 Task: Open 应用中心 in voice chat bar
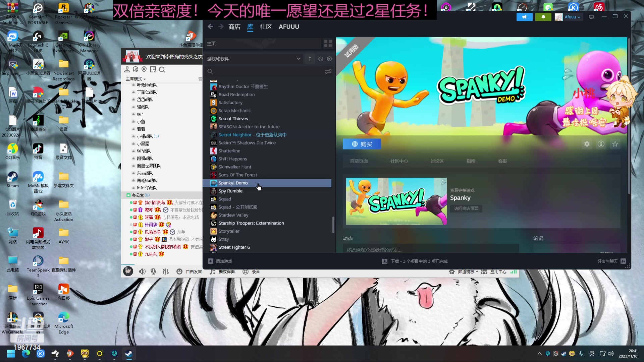494,271
